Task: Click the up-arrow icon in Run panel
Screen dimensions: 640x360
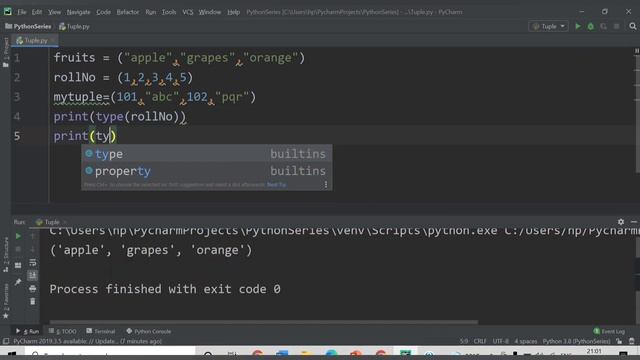Action: tap(33, 236)
